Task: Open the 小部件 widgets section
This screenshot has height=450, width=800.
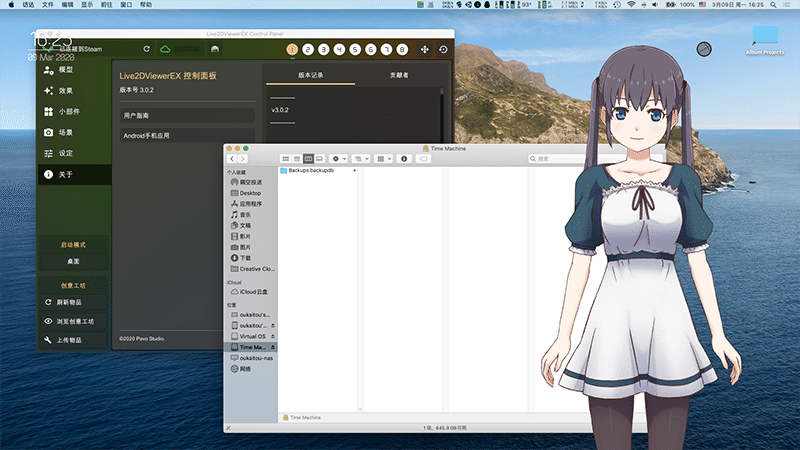Action: click(x=74, y=112)
